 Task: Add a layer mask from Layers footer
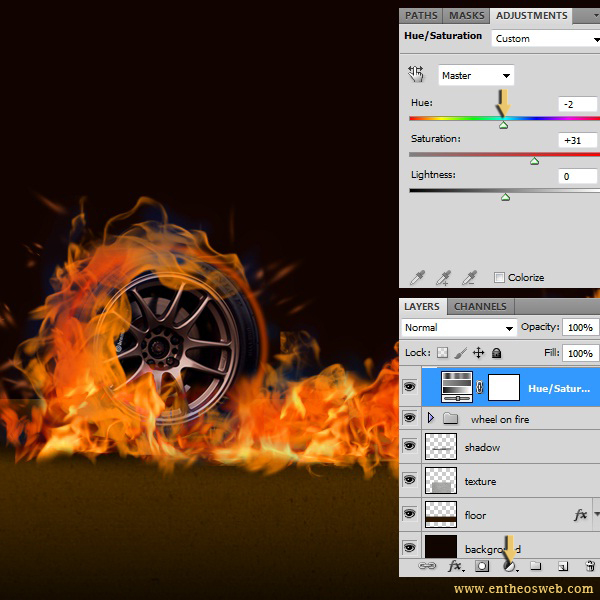(x=481, y=566)
